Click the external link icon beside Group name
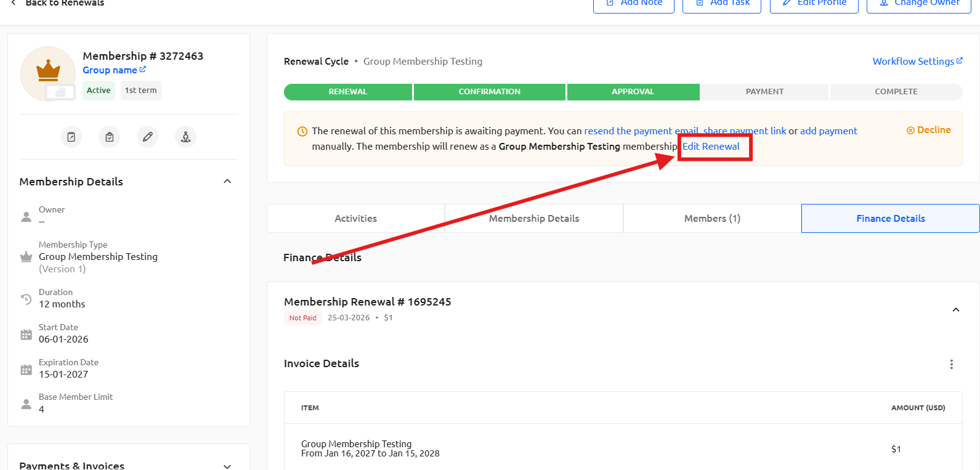The image size is (980, 470). point(143,70)
